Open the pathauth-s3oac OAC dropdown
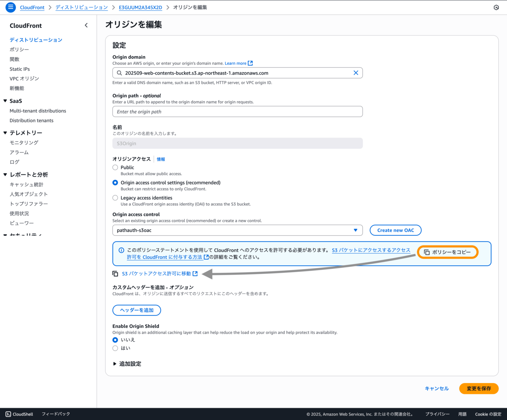Viewport: 507px width, 420px height. pyautogui.click(x=238, y=230)
